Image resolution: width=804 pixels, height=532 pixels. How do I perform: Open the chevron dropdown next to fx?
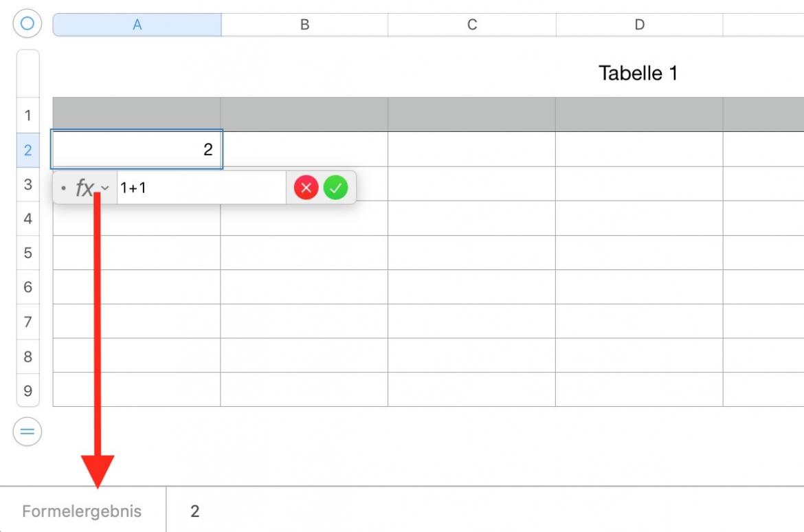pyautogui.click(x=105, y=188)
